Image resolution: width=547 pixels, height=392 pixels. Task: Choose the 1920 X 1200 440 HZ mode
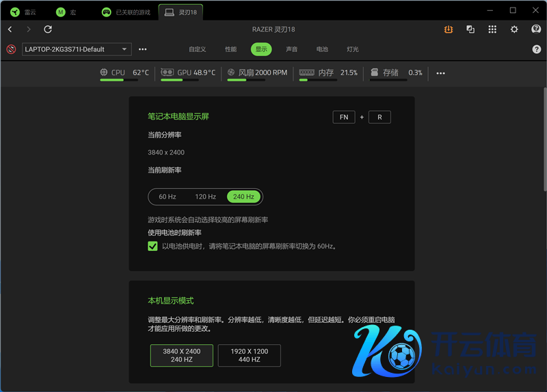click(250, 355)
